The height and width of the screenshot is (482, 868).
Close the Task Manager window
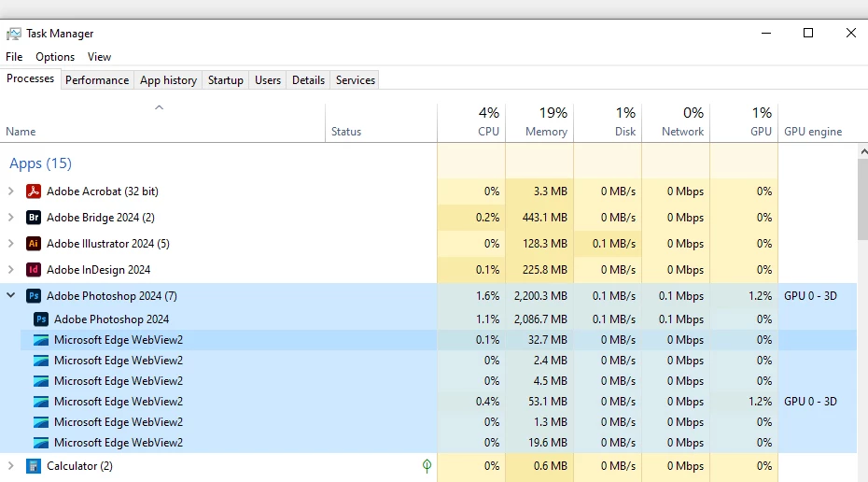(x=851, y=34)
